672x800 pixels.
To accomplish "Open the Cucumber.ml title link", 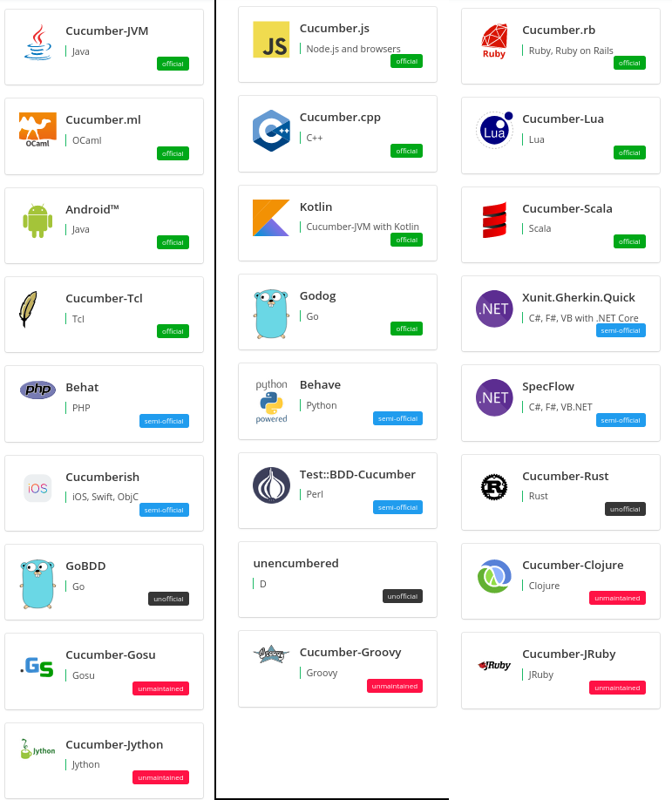I will click(x=103, y=120).
